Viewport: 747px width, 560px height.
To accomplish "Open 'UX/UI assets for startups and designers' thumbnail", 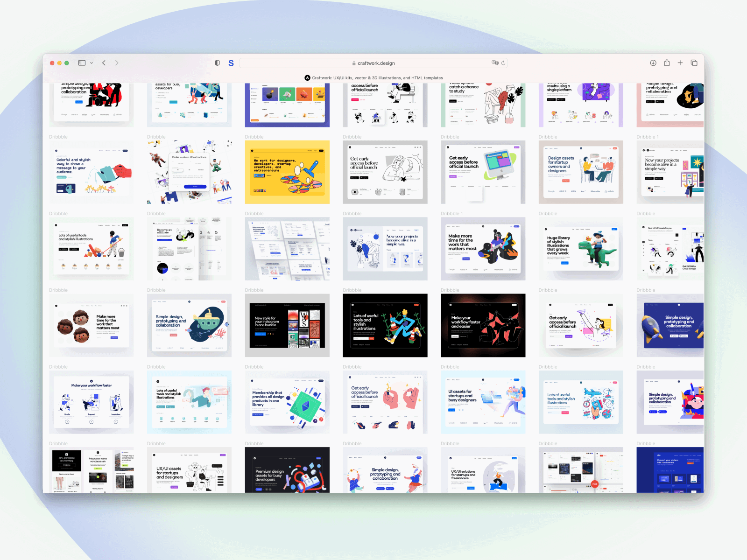I will click(189, 470).
